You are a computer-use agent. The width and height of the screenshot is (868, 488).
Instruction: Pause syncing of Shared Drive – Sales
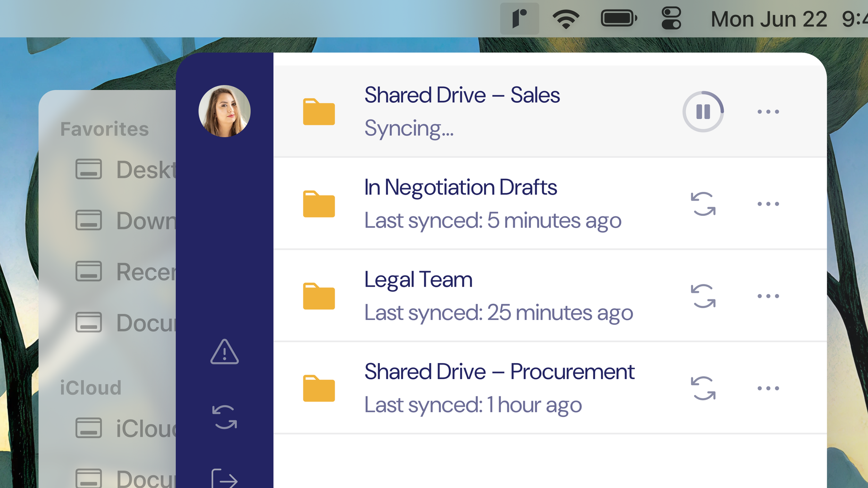pos(703,111)
